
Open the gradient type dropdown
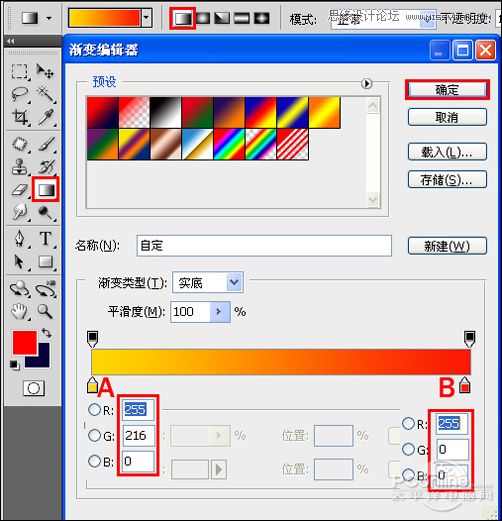[234, 283]
